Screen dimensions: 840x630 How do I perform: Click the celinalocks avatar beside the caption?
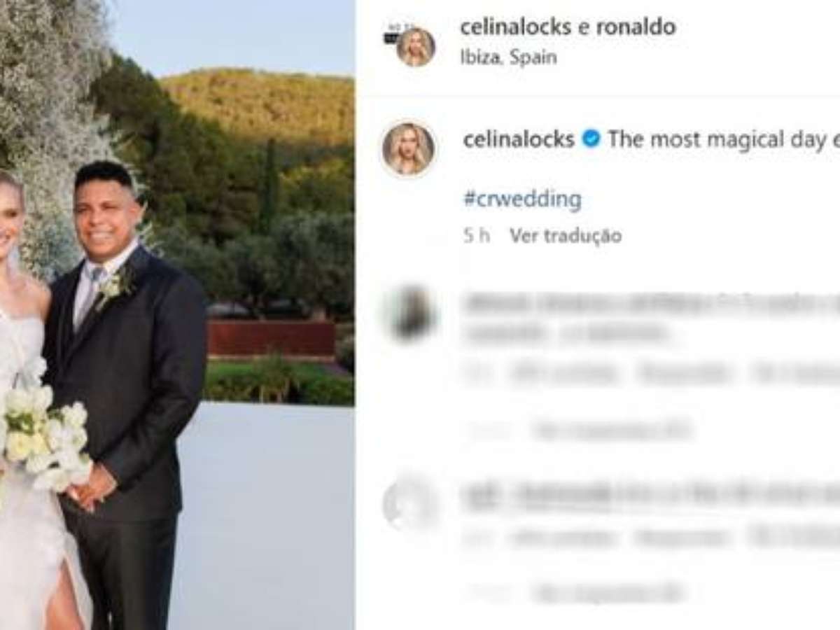(x=408, y=149)
